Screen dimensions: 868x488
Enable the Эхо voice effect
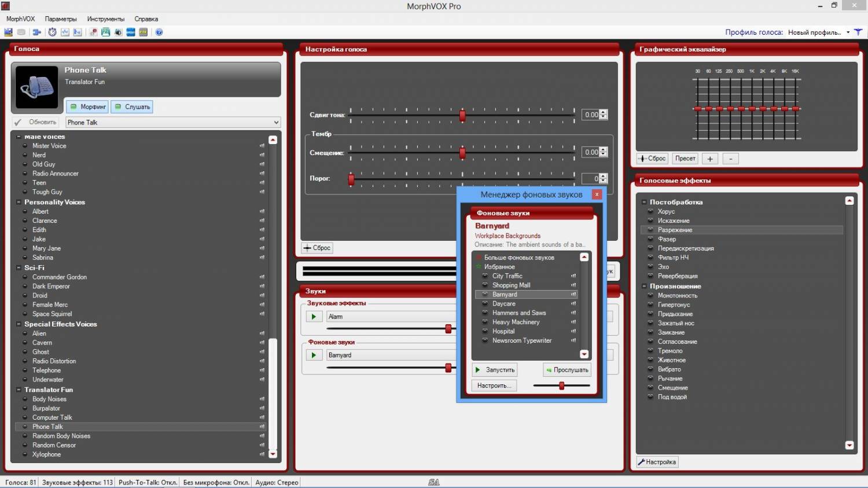[663, 267]
